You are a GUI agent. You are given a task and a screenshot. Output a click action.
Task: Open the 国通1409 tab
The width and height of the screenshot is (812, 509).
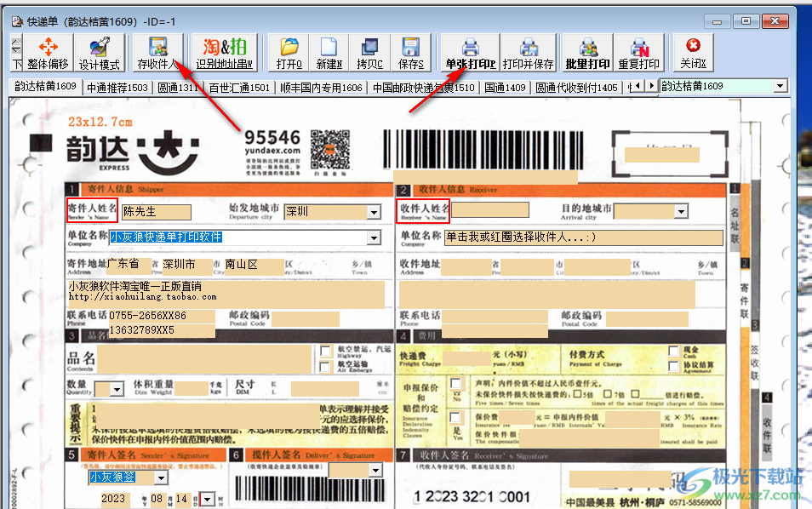tap(505, 88)
